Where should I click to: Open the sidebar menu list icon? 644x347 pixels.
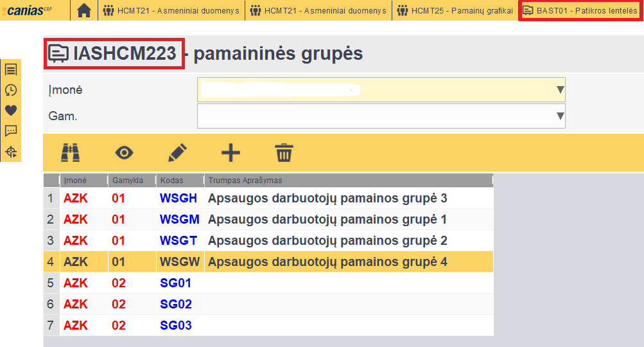pyautogui.click(x=11, y=69)
